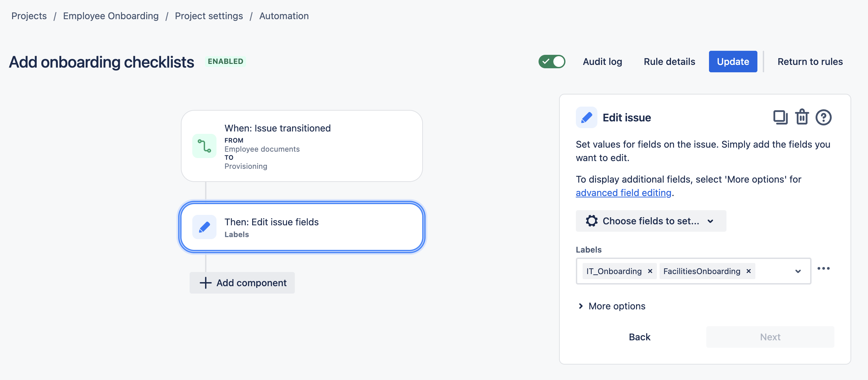Expand the Labels dropdown arrow
This screenshot has height=380, width=868.
(x=798, y=271)
